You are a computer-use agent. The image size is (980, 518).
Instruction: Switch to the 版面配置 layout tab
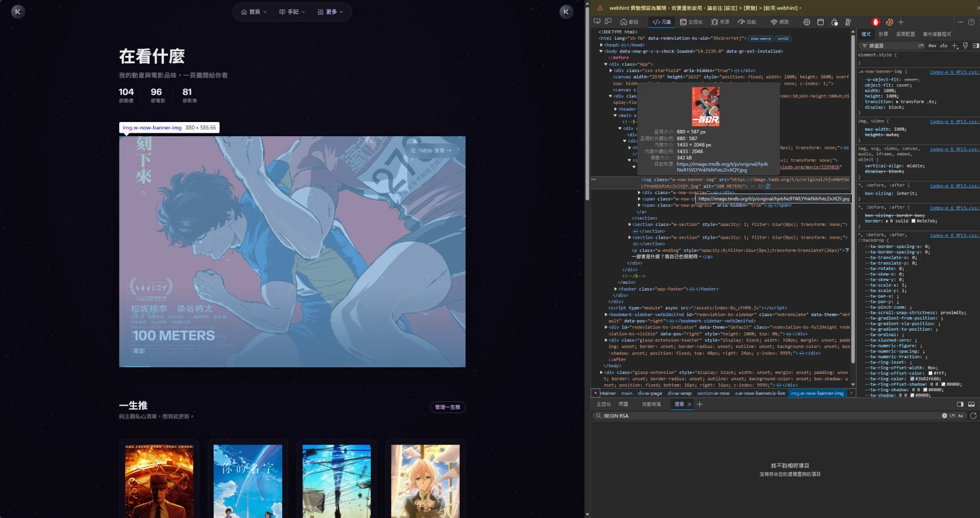click(x=906, y=34)
